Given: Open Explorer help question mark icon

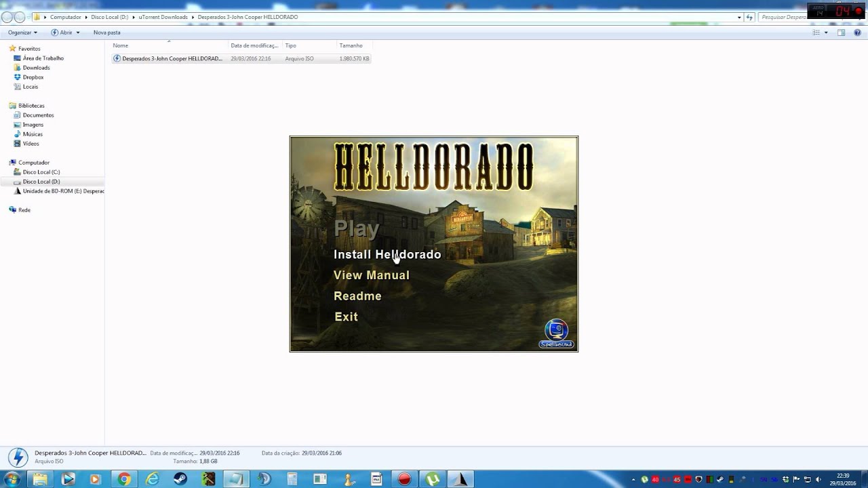Looking at the screenshot, I should click(x=858, y=33).
